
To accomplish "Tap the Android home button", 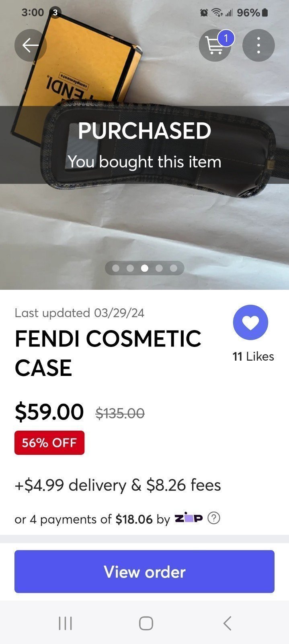I will [146, 623].
